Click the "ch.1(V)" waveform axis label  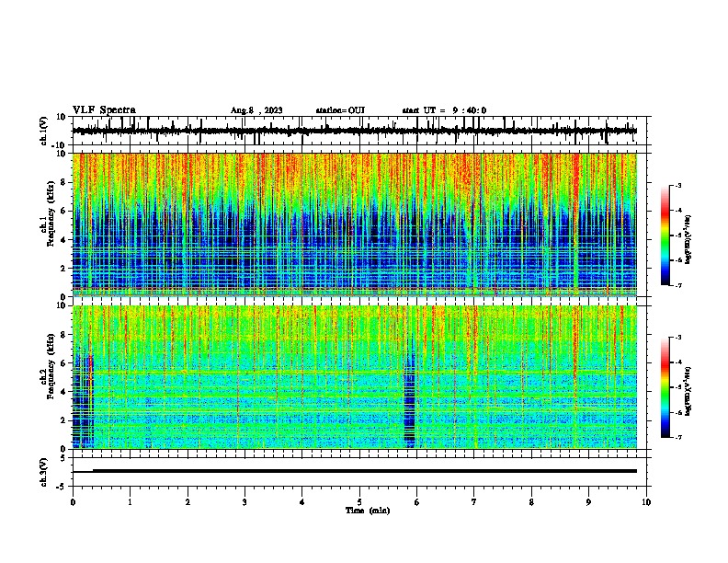pyautogui.click(x=44, y=131)
